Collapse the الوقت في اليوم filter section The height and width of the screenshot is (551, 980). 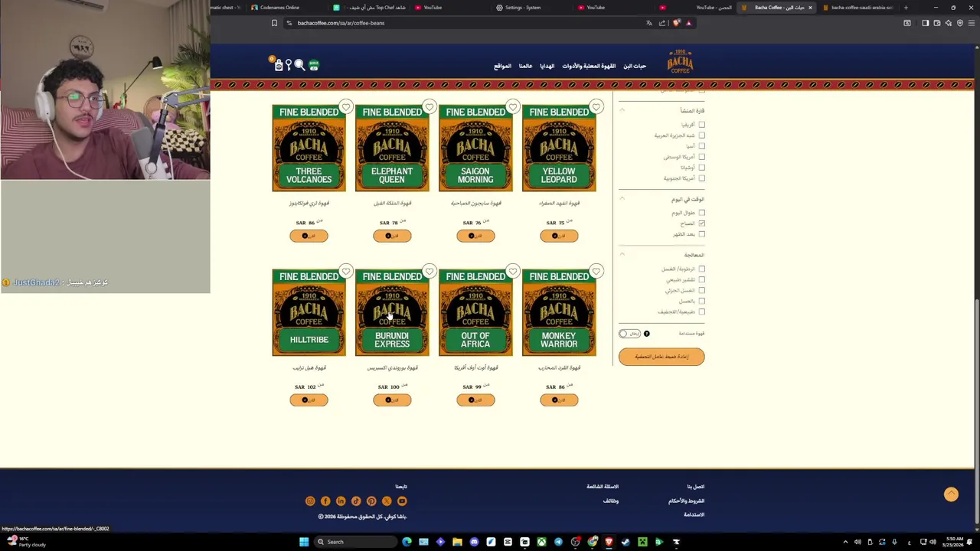(x=622, y=199)
